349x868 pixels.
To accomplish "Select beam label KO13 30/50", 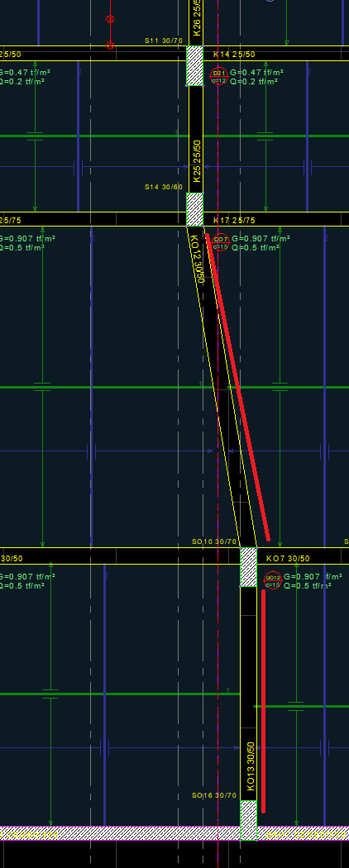I will [251, 766].
